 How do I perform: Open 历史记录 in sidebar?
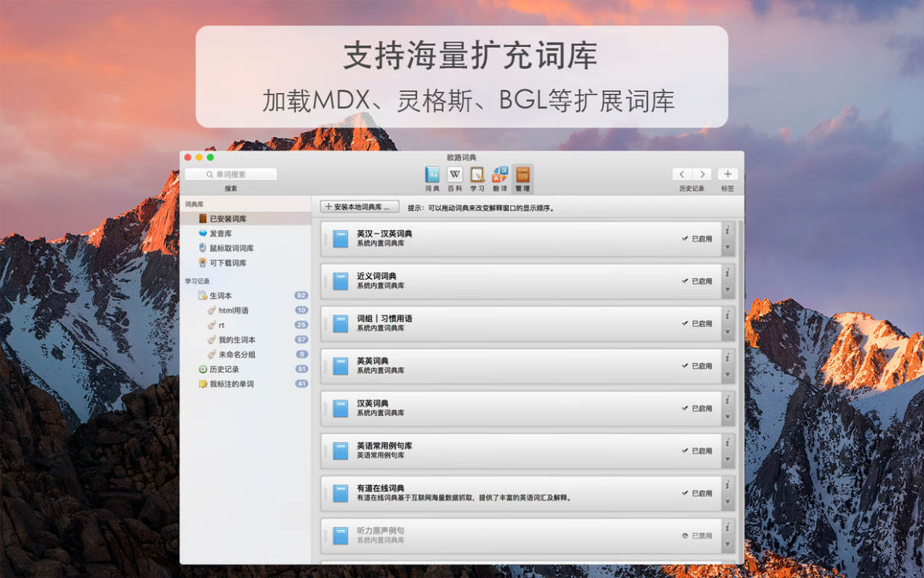[246, 368]
